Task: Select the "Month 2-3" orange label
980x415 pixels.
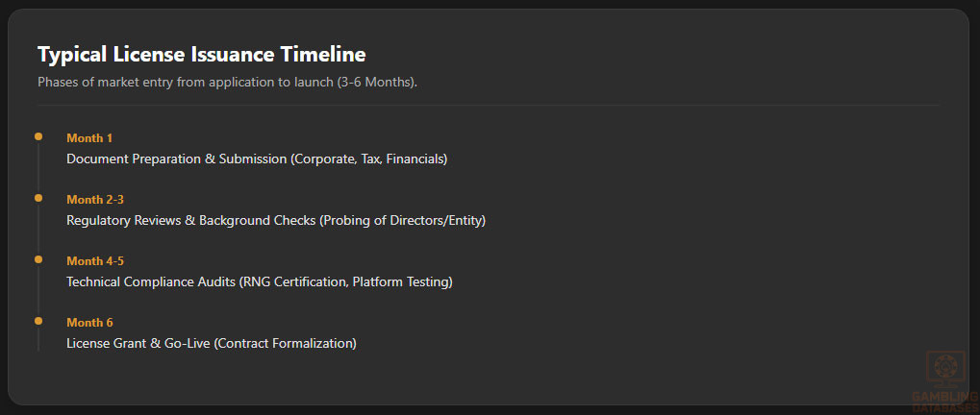Action: [x=95, y=200]
